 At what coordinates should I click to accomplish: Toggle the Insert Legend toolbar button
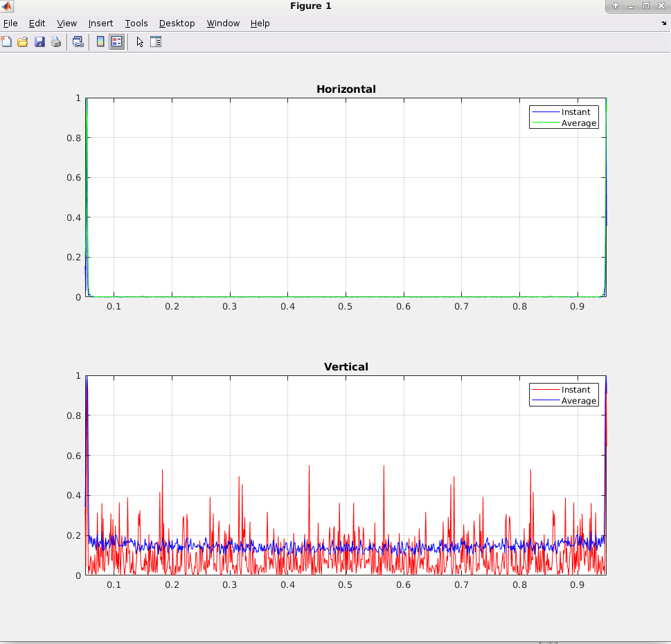[x=116, y=42]
